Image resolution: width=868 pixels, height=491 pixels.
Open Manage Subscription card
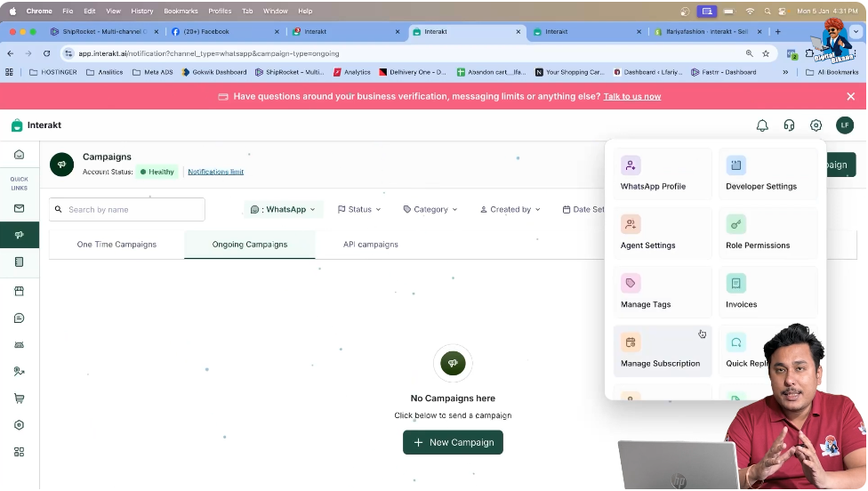point(662,351)
